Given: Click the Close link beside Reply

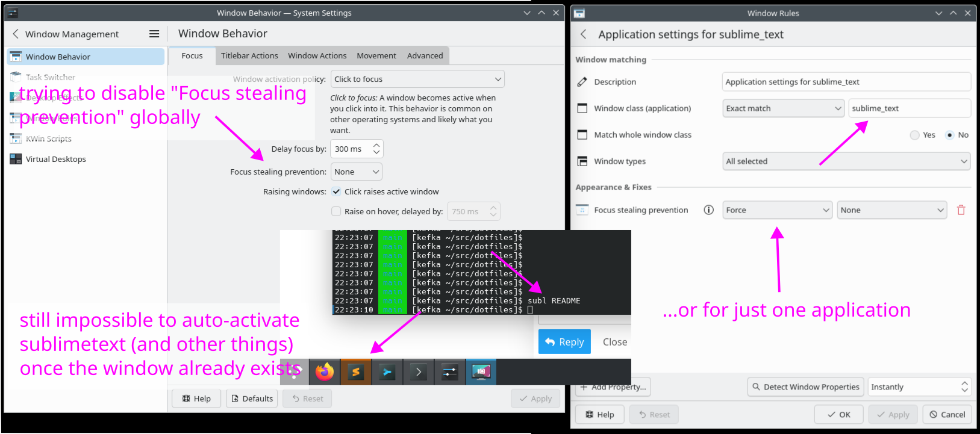Looking at the screenshot, I should pyautogui.click(x=615, y=342).
